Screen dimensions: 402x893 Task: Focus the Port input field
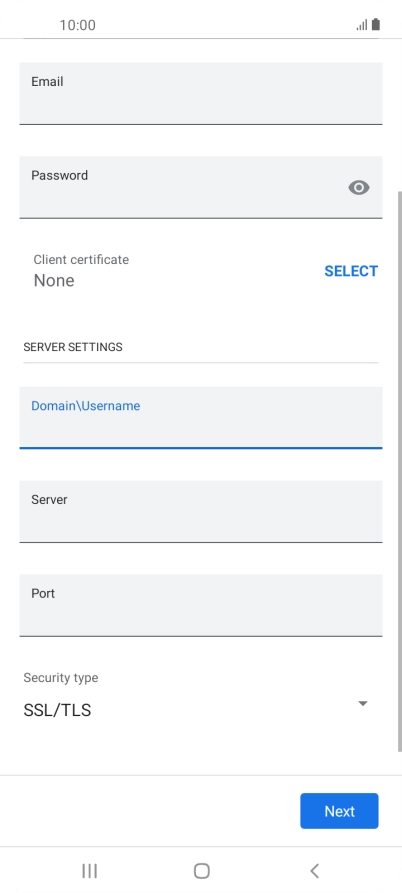pos(201,605)
